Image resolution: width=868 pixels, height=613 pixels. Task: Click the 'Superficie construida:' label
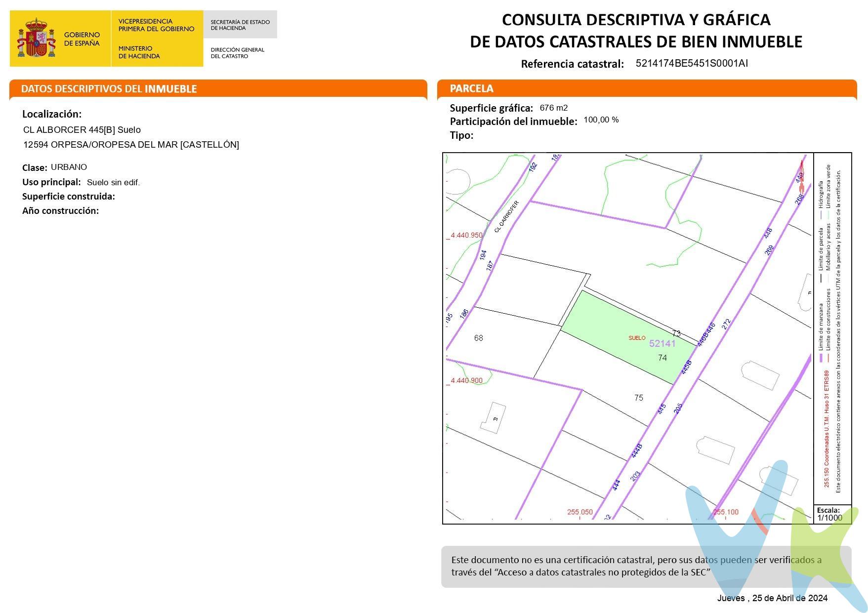point(69,197)
